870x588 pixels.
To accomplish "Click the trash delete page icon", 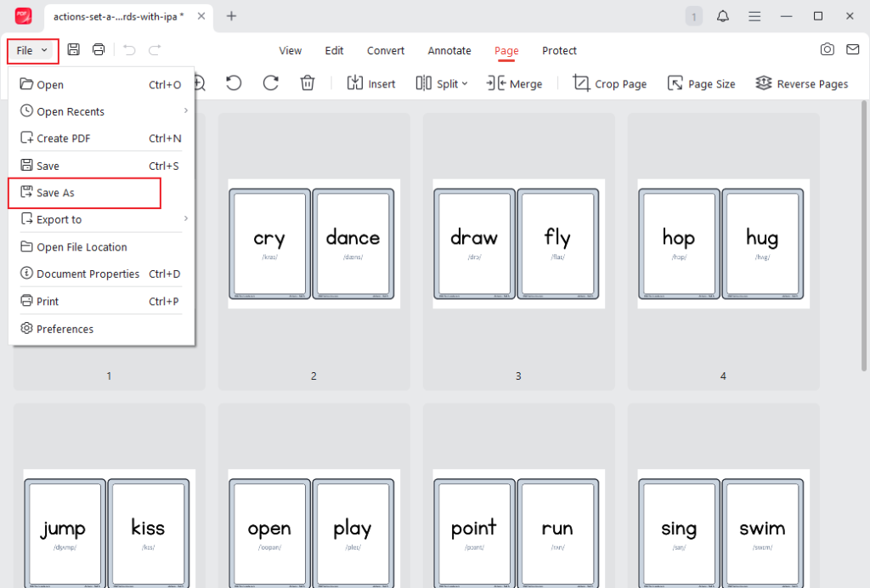I will click(308, 83).
